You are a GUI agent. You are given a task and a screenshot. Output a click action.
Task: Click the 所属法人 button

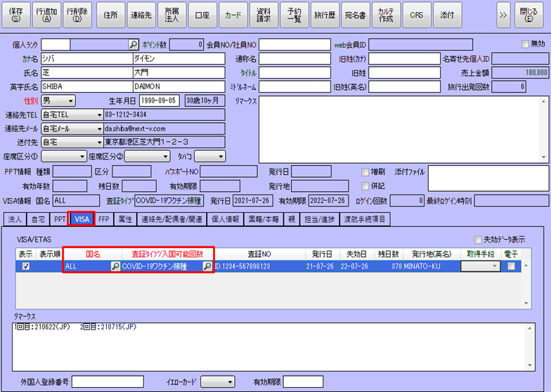point(171,15)
